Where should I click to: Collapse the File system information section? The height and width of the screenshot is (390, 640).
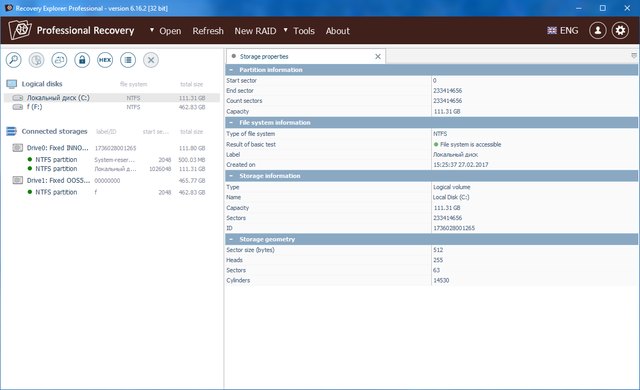231,123
